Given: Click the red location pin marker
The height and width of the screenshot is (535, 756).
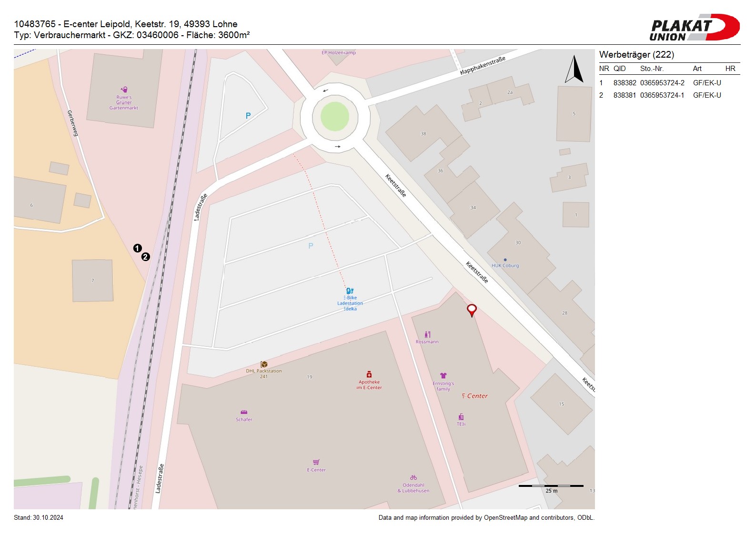Looking at the screenshot, I should [x=472, y=310].
